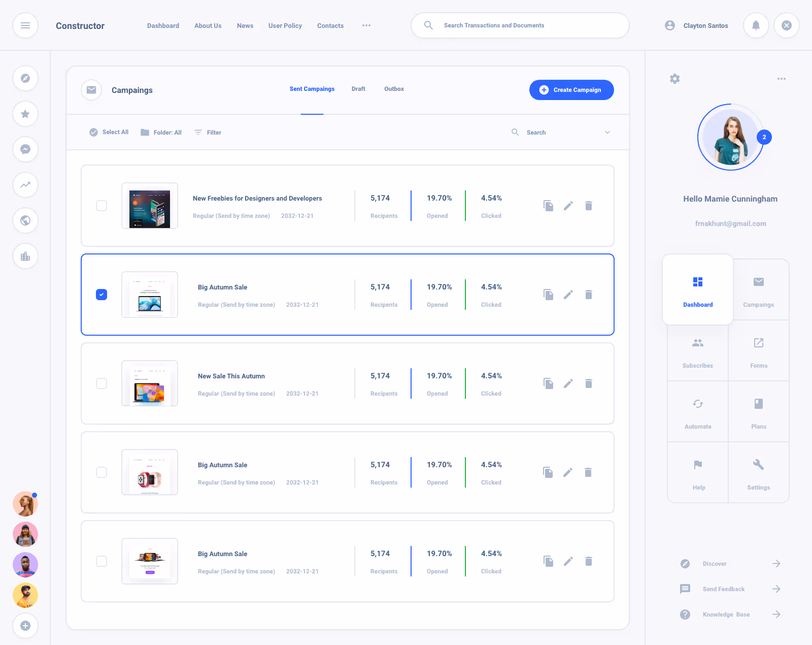Open the Contacts menu item

tap(330, 25)
